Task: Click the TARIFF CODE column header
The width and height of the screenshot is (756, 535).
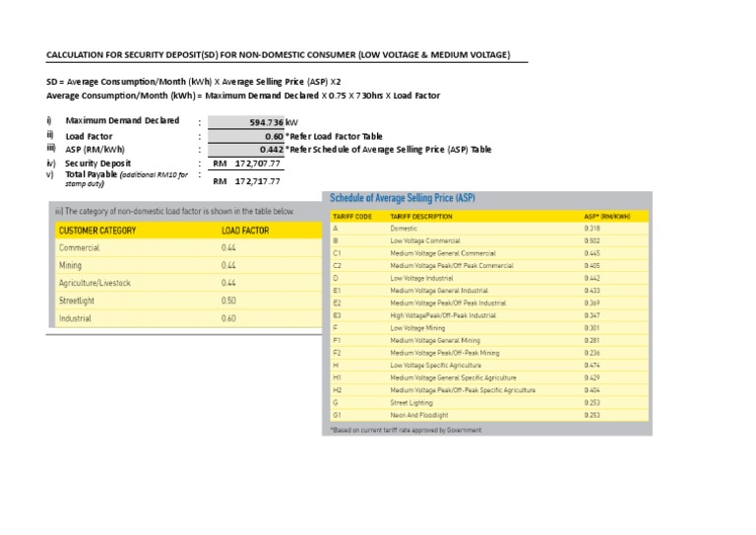Action: coord(352,217)
